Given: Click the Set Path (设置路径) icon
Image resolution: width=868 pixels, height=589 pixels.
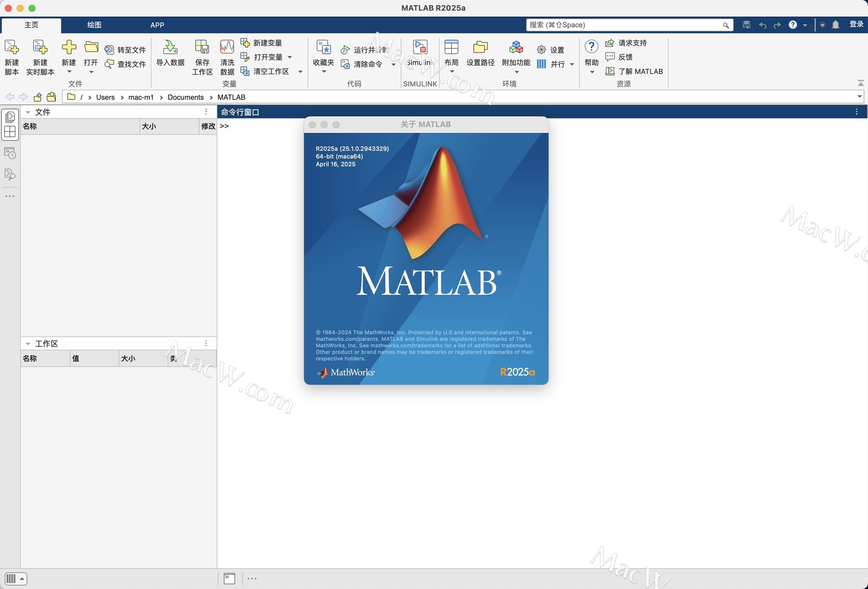Looking at the screenshot, I should tap(480, 47).
